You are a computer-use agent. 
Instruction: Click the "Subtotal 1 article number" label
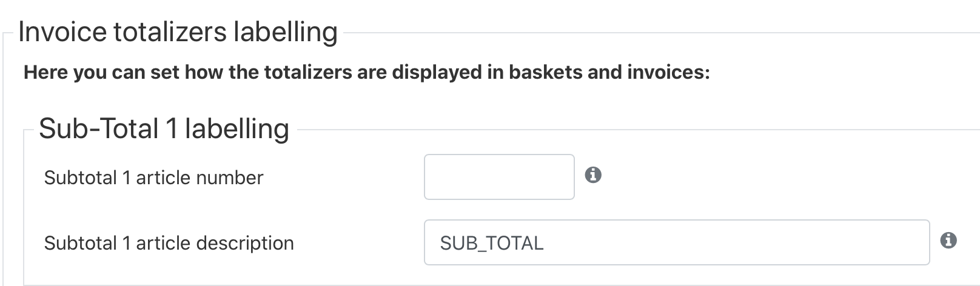pyautogui.click(x=153, y=178)
